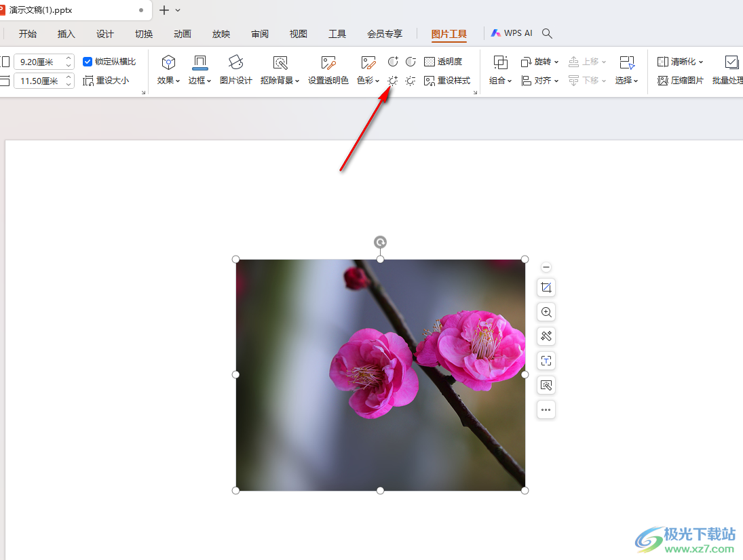The height and width of the screenshot is (560, 743).
Task: Uncheck the 锁定纵横比 lock aspect ratio box
Action: 87,62
